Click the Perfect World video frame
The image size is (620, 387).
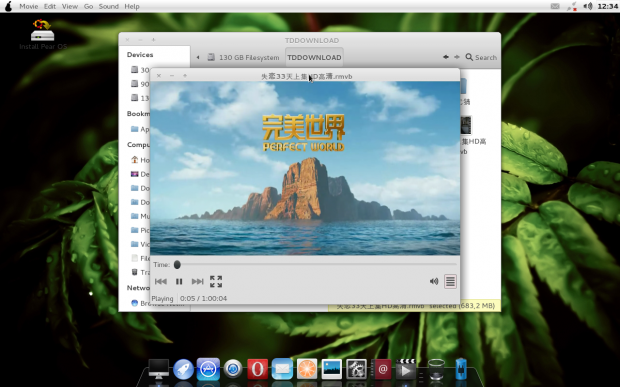point(305,168)
